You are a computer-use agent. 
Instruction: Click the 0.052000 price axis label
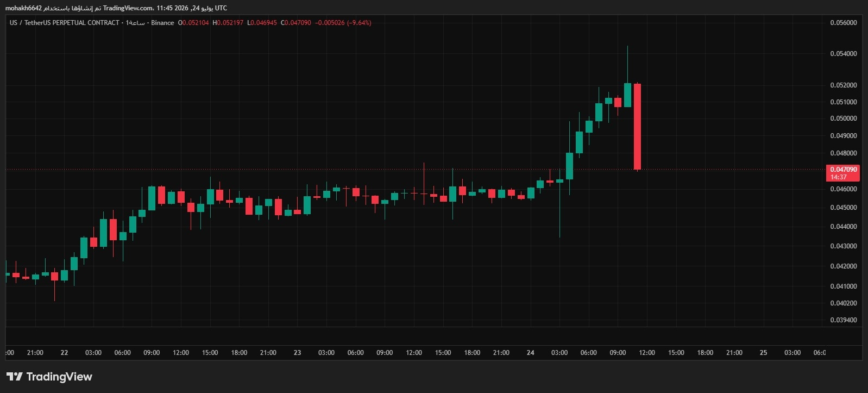(x=844, y=85)
